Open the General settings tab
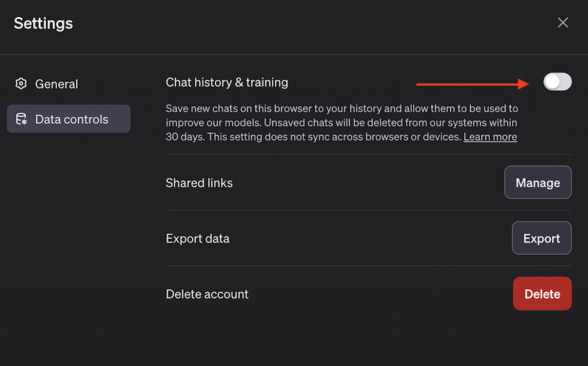 (56, 84)
